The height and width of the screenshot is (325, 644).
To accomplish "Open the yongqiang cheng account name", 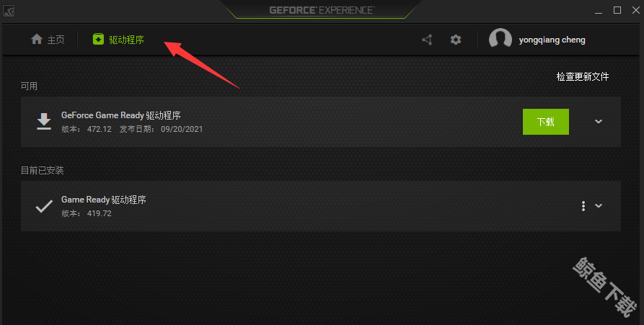I will (552, 40).
